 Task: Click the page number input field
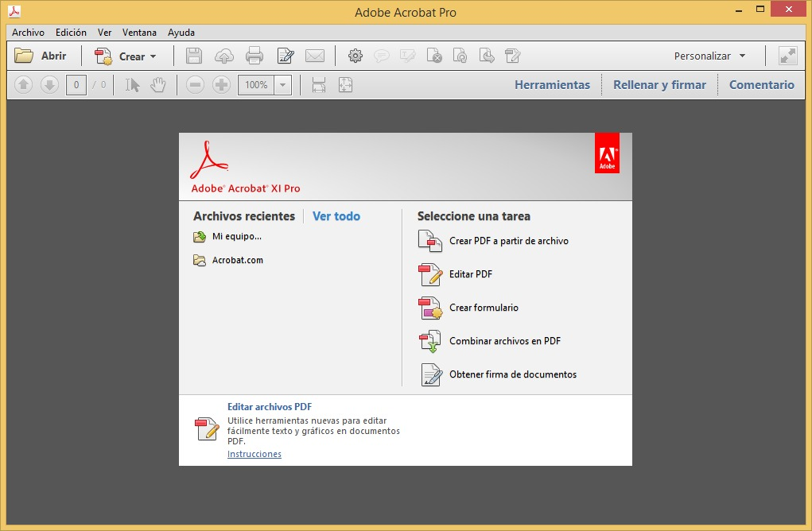point(75,84)
